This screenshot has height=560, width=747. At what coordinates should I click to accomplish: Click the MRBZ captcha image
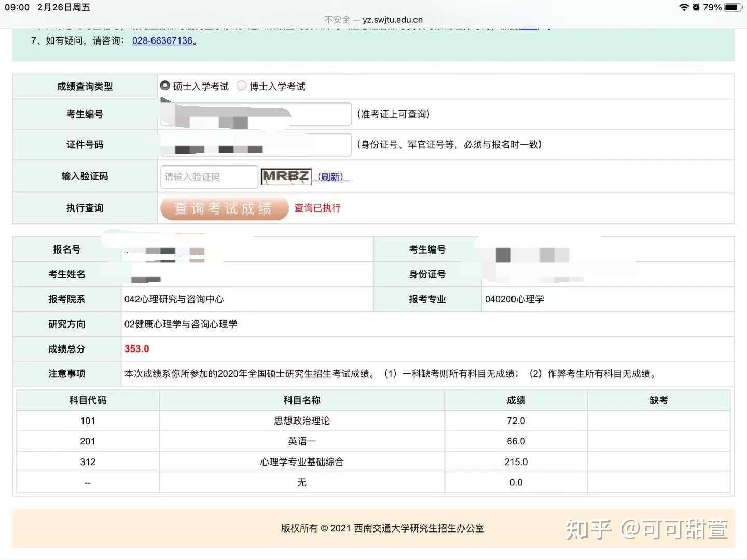pos(286,176)
